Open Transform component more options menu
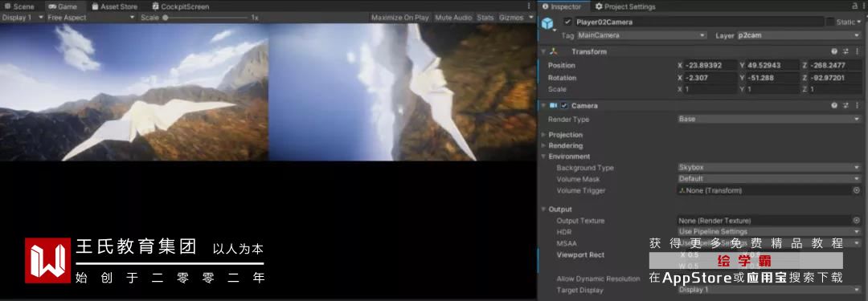Screen dimensions: 868x301 point(858,51)
